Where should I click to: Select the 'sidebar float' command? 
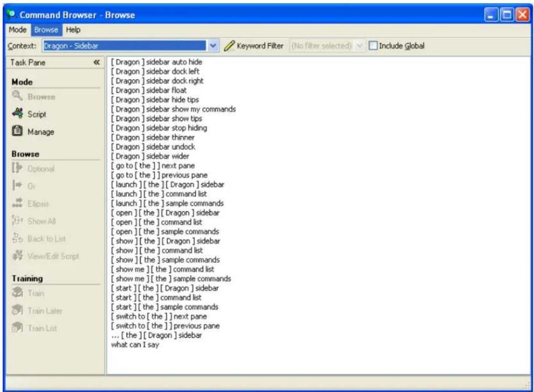149,90
